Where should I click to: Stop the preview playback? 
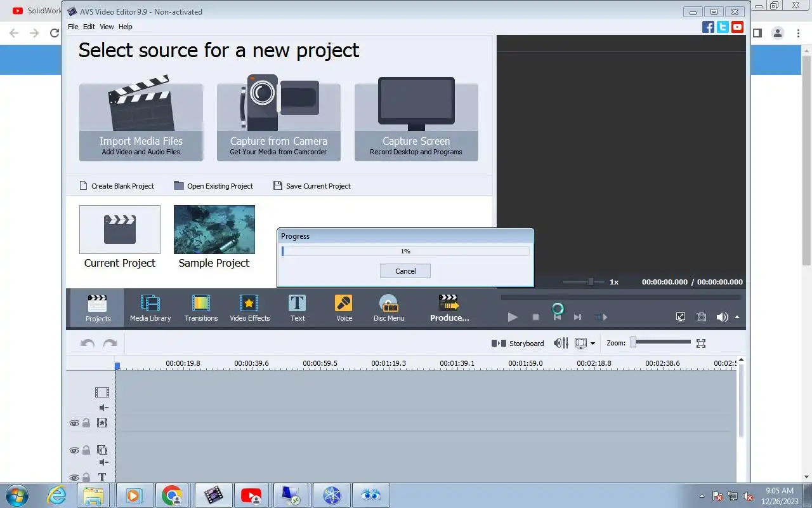pyautogui.click(x=535, y=317)
